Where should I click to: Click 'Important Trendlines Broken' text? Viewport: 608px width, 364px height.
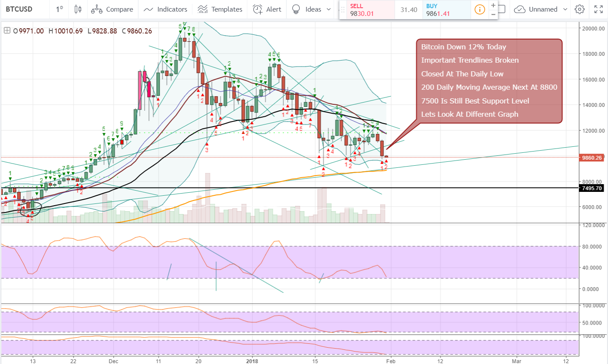tap(470, 60)
